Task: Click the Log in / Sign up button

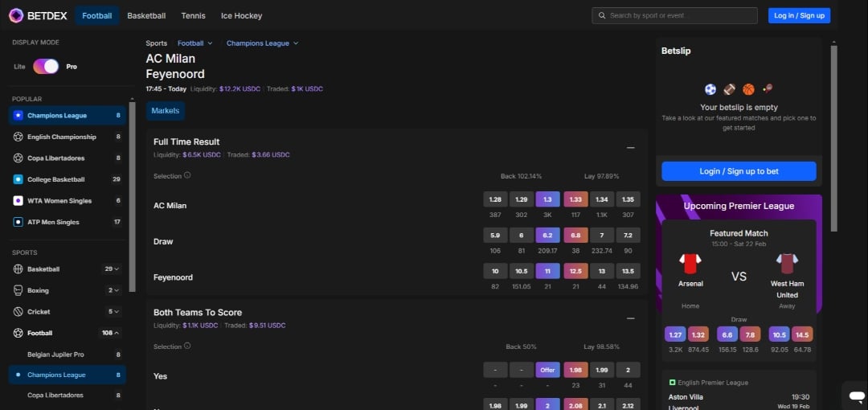Action: click(x=799, y=15)
